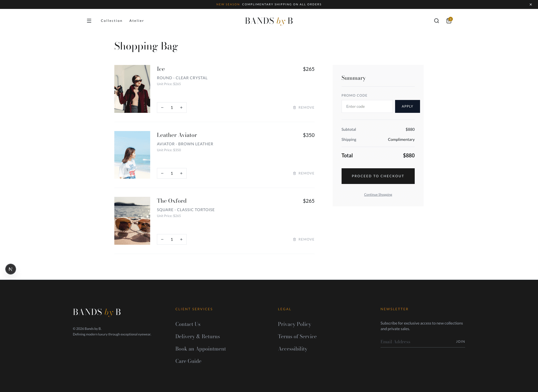
Task: Increase quantity of Ice sunglasses
Action: pyautogui.click(x=181, y=108)
